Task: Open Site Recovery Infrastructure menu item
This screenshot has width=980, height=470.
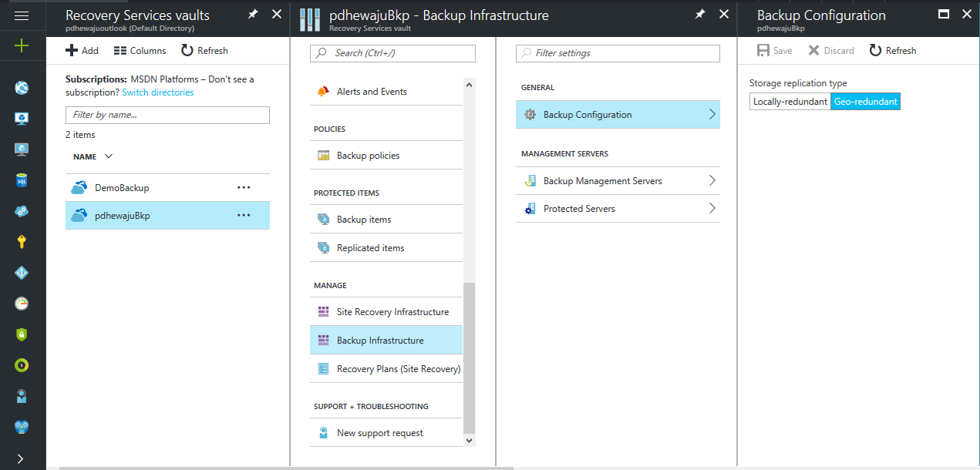Action: 386,312
